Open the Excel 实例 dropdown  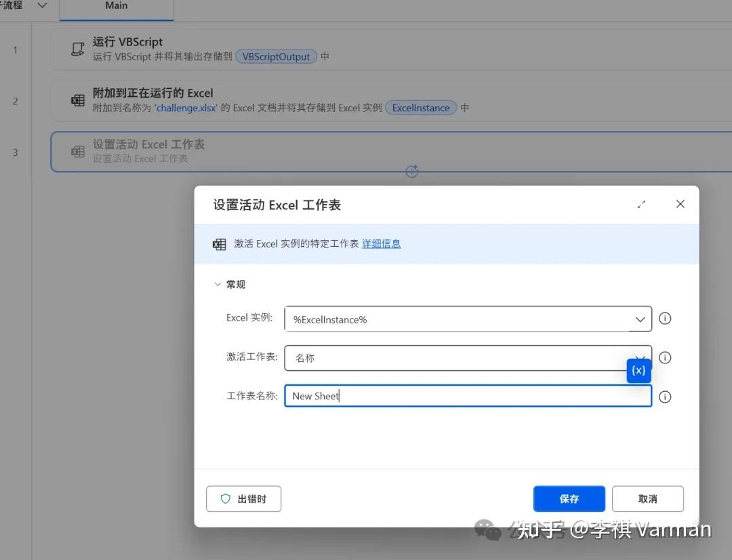tap(639, 319)
